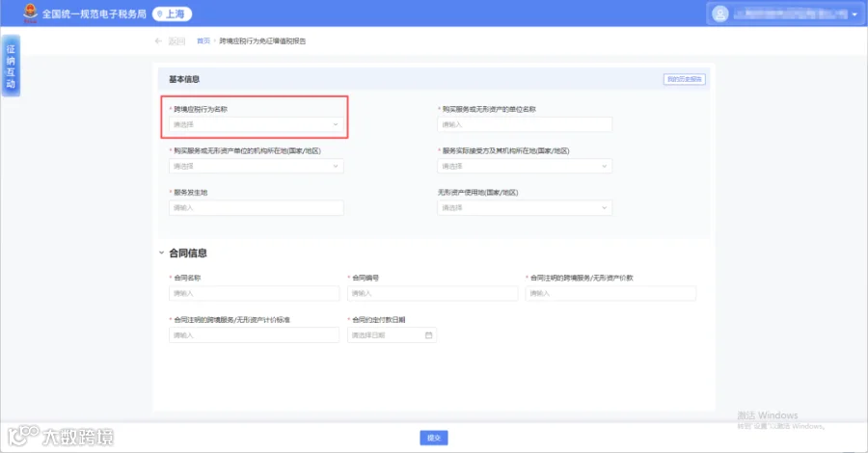Viewport: 868px width, 453px height.
Task: Click the 跨境应税行为名称 field label
Action: [x=201, y=109]
